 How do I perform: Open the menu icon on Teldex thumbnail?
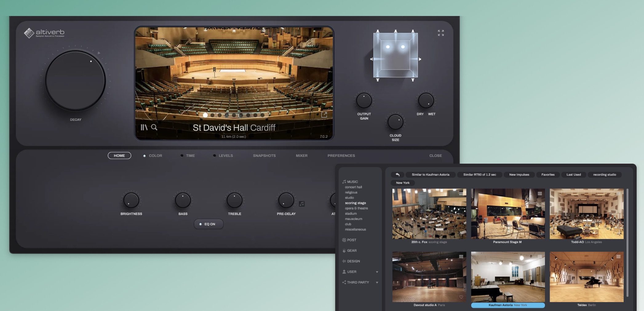[x=618, y=257]
